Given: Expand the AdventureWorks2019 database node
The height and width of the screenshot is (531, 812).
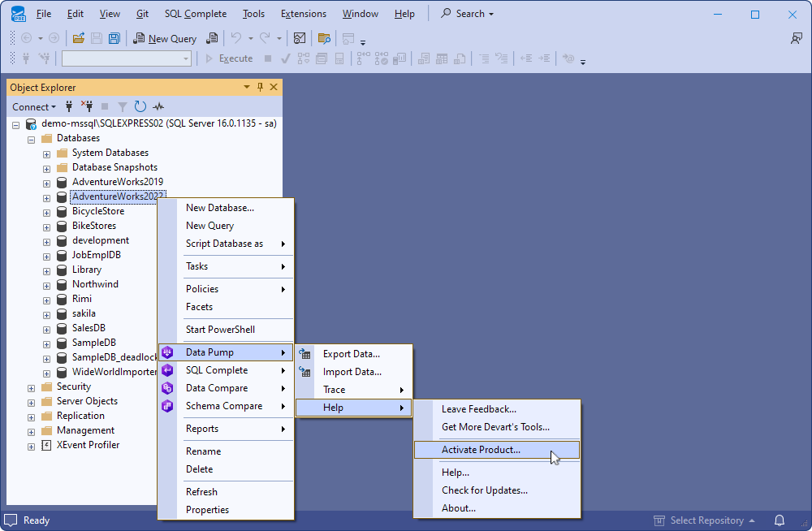Looking at the screenshot, I should tap(46, 183).
